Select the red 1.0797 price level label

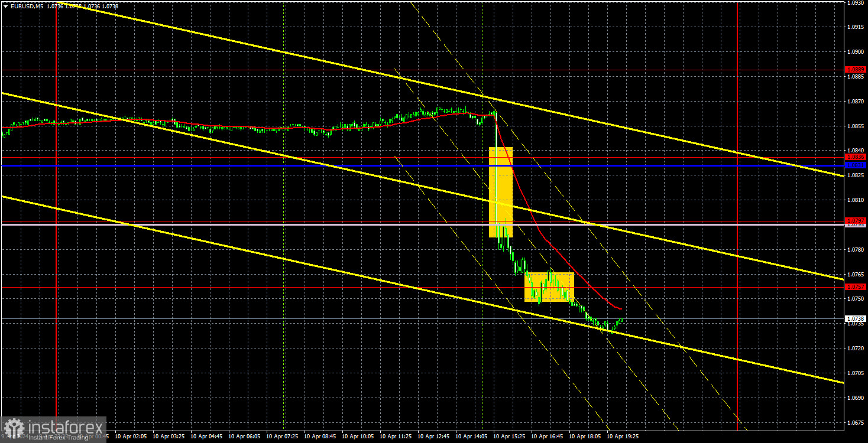coord(856,220)
